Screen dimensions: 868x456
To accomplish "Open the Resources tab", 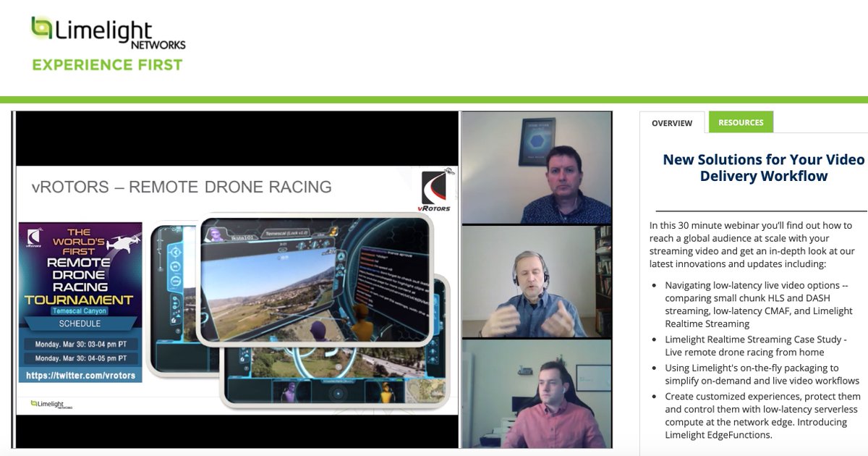I will 741,122.
